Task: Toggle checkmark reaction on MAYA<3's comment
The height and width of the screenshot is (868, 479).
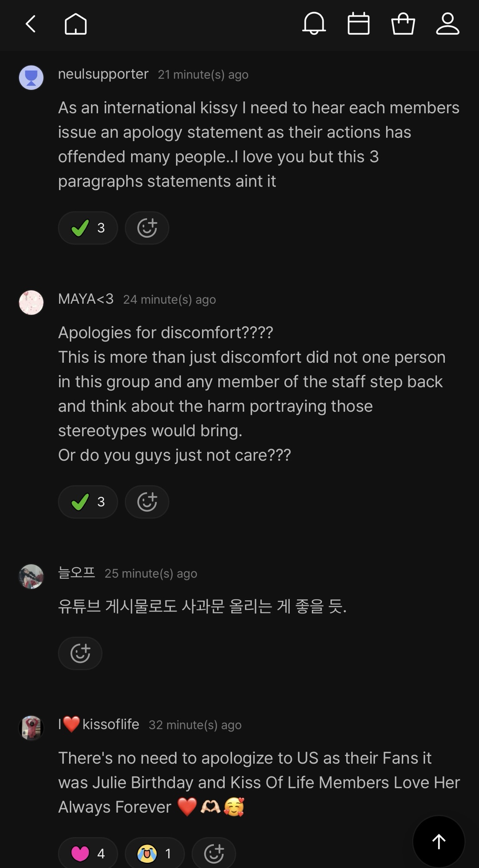Action: [x=88, y=502]
